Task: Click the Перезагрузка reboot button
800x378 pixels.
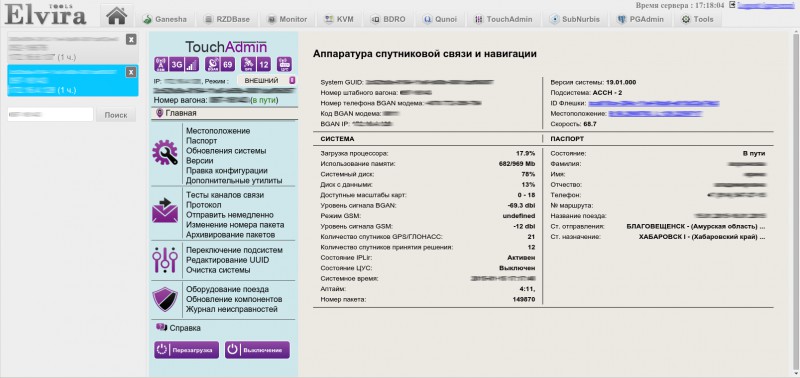Action: (x=187, y=350)
